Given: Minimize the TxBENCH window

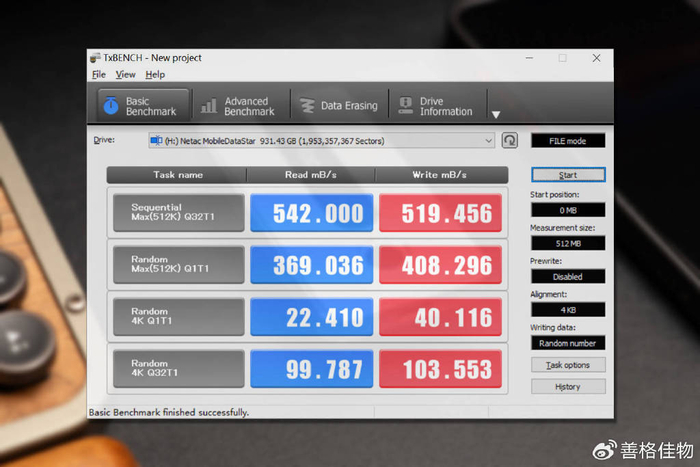Looking at the screenshot, I should click(x=529, y=58).
